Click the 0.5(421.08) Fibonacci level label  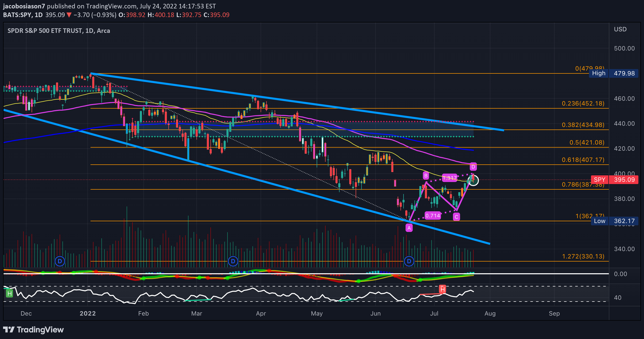(x=587, y=142)
